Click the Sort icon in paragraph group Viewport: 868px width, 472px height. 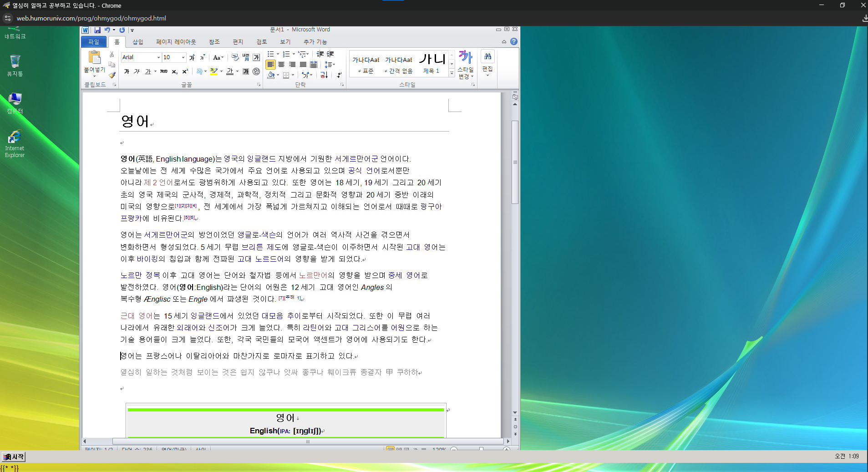tap(324, 75)
